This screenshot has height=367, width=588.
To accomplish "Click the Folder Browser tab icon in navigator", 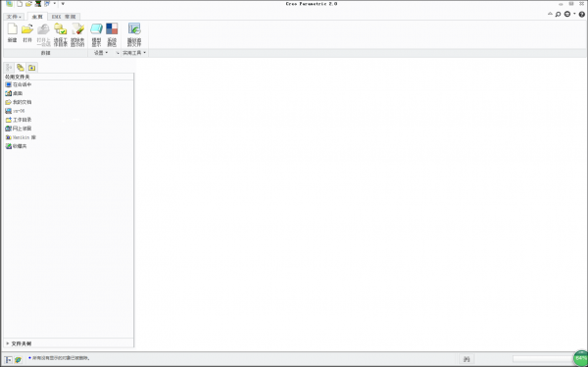I will tap(21, 68).
